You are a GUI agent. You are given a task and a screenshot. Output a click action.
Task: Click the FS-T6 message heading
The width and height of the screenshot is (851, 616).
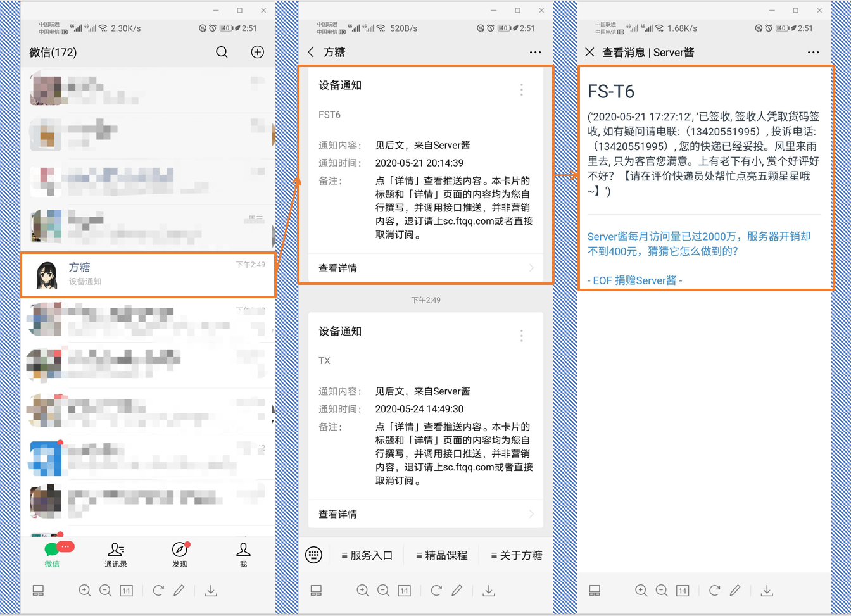click(611, 92)
